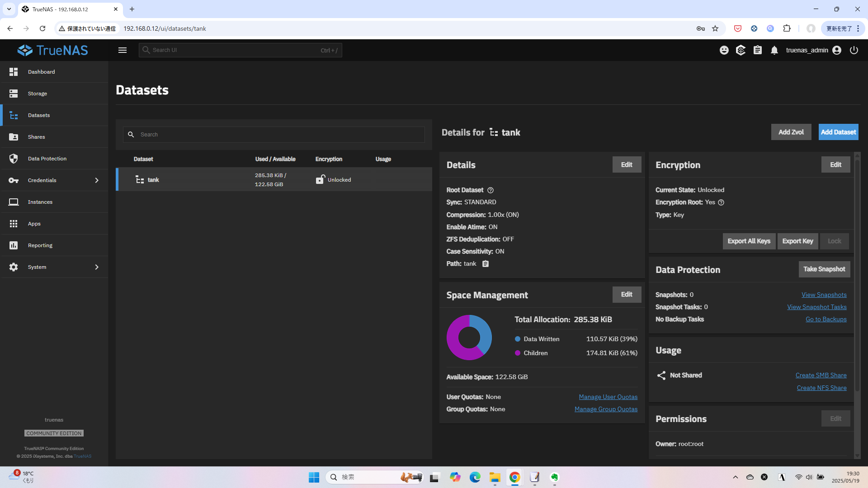868x488 pixels.
Task: Click the TrueCommand status icon
Action: 741,50
